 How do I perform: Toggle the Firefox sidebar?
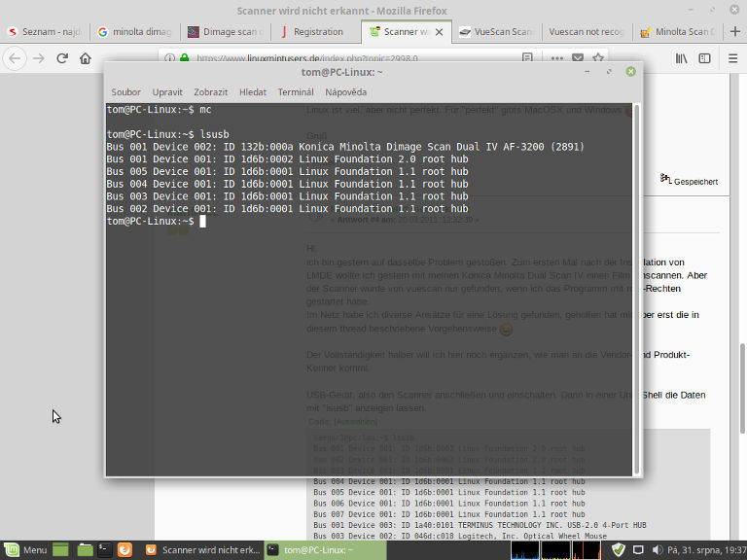(704, 58)
